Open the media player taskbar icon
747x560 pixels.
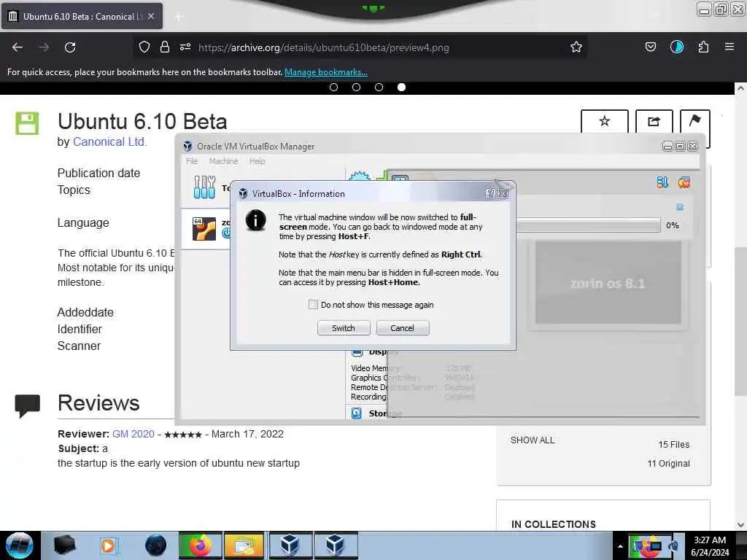(x=109, y=545)
